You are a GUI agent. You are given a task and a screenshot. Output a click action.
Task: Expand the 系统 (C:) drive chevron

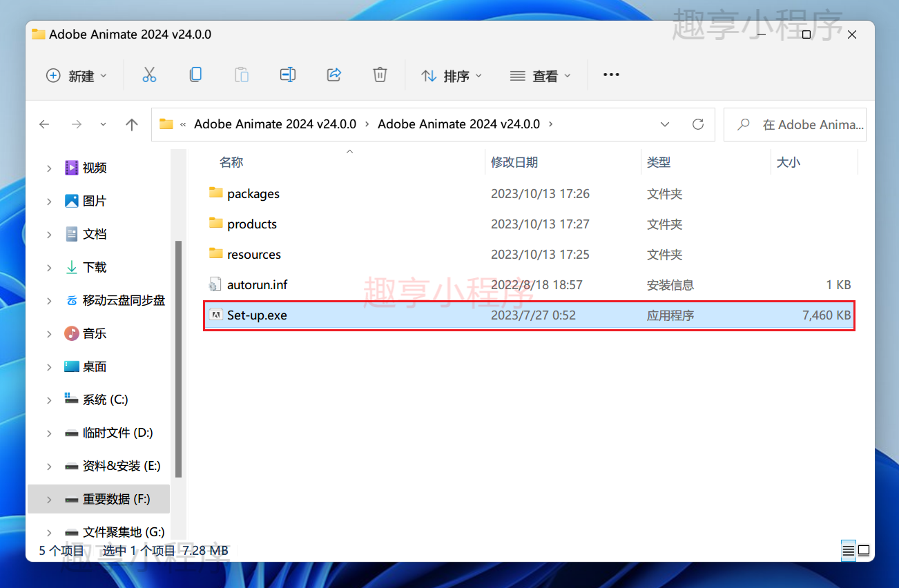click(49, 400)
